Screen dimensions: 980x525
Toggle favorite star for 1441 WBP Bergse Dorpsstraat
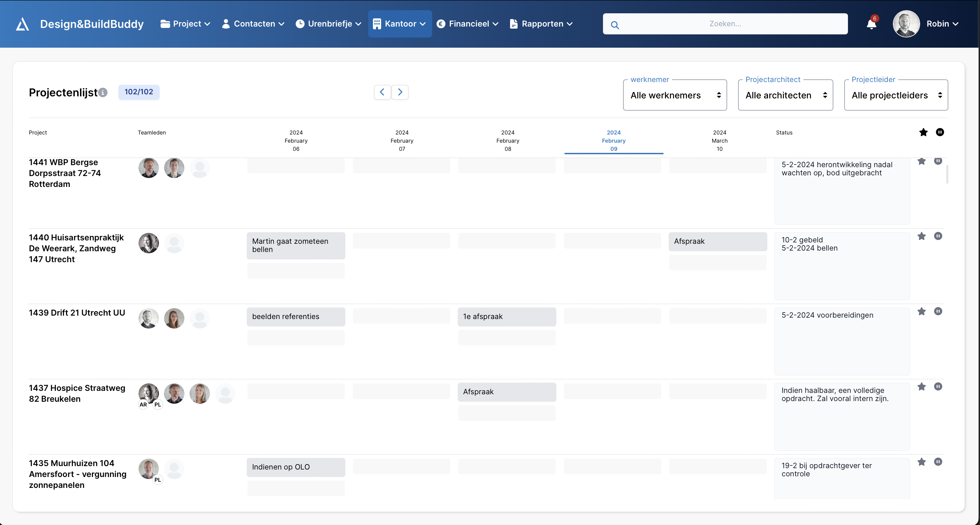(x=921, y=161)
